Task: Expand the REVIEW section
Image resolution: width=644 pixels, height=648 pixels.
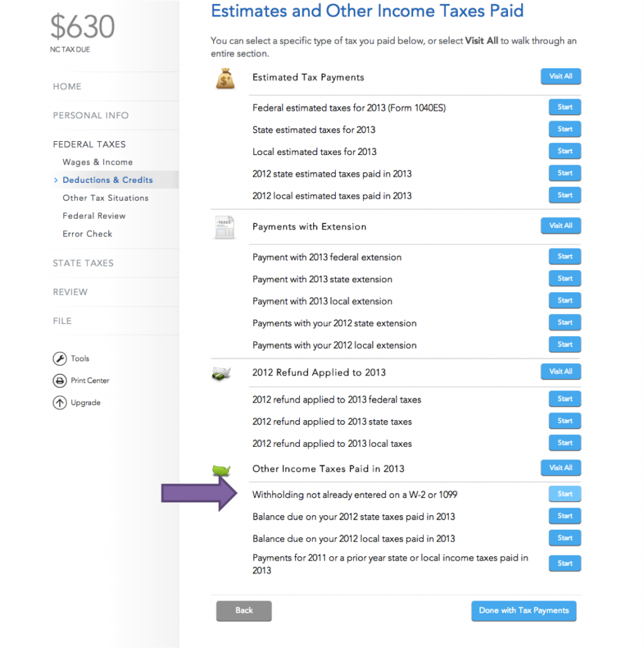Action: [x=70, y=292]
